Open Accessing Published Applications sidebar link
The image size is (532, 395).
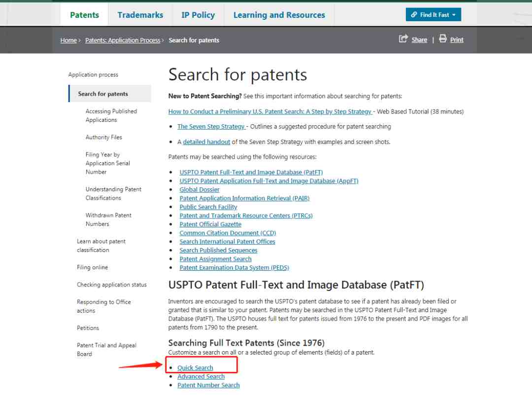coord(111,115)
